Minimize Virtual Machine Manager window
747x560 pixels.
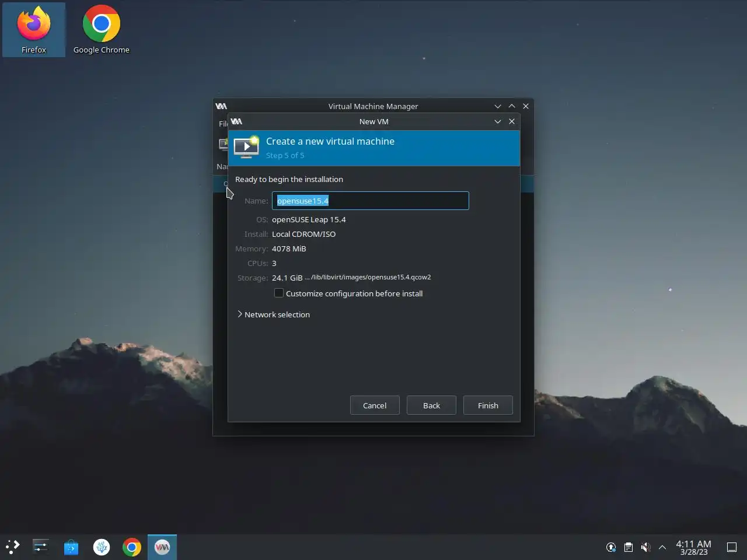[498, 106]
